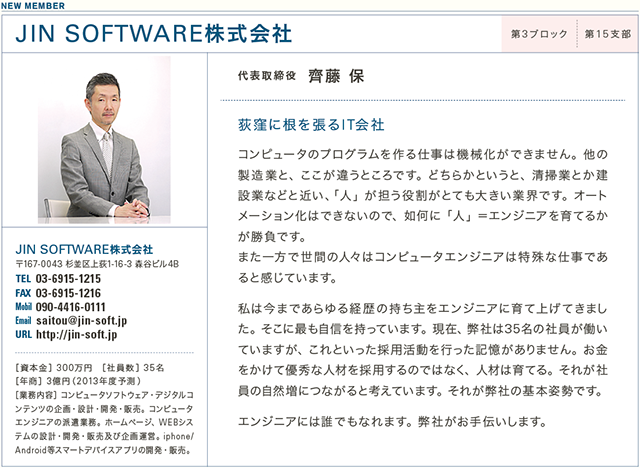Click the line starting 製造業と、ここが違う

pos(423,175)
